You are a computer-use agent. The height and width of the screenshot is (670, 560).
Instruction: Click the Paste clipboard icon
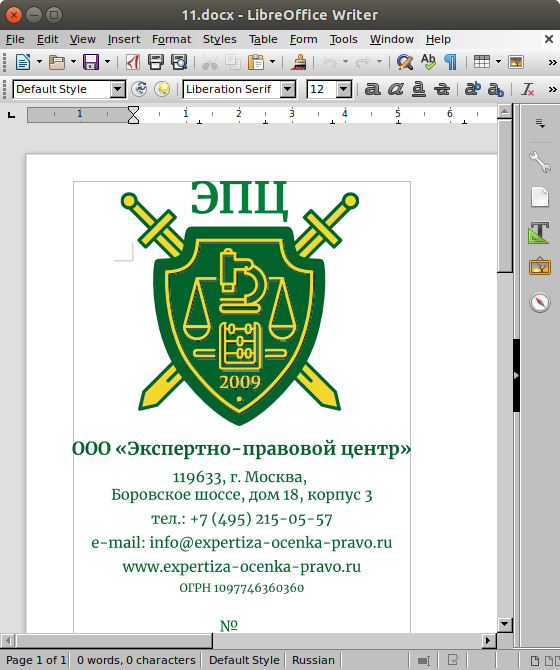[256, 62]
